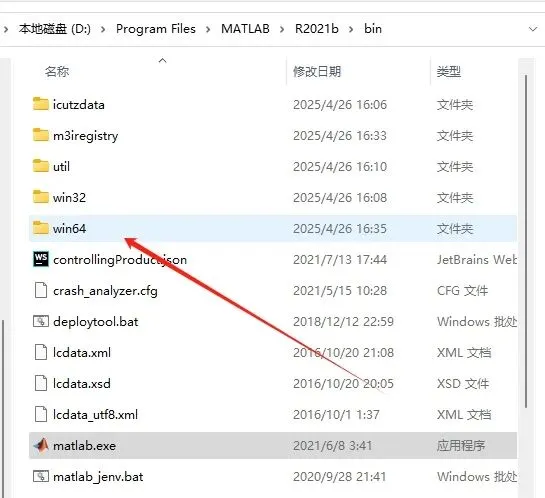Click the matlab_jenv.bat batch file icon
Image resolution: width=545 pixels, height=498 pixels.
[x=41, y=476]
